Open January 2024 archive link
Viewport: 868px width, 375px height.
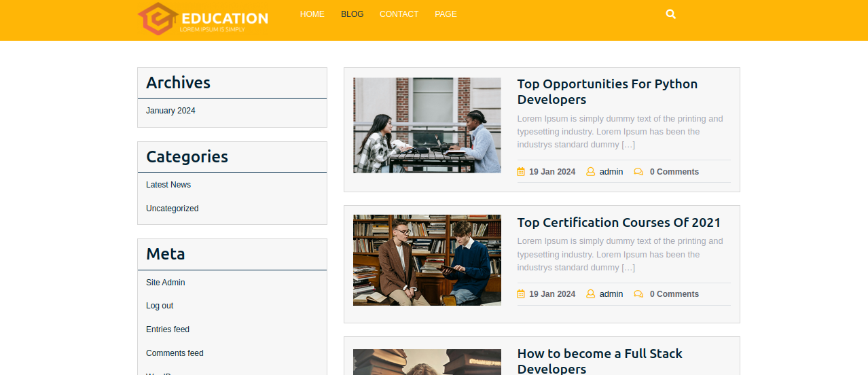pos(170,111)
